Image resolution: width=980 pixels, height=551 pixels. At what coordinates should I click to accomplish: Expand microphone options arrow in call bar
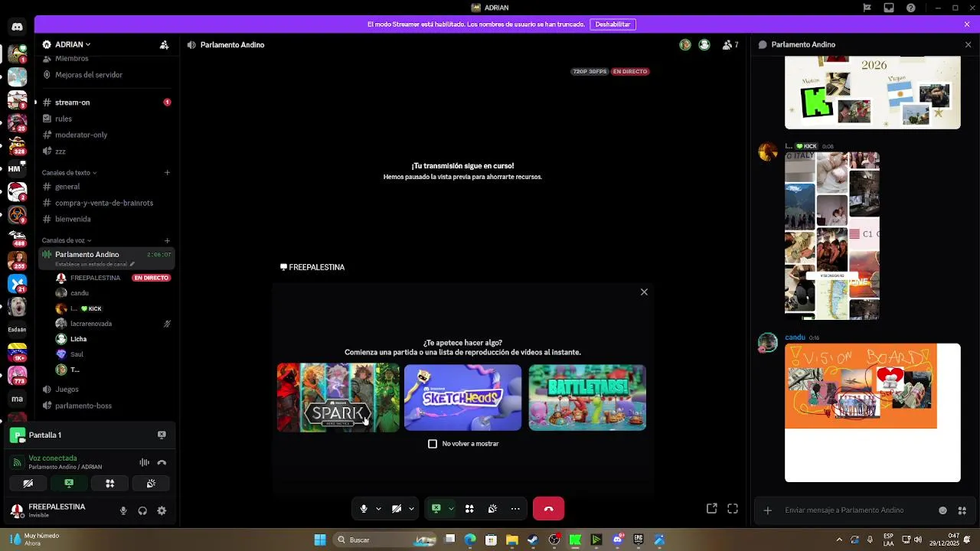(x=378, y=508)
